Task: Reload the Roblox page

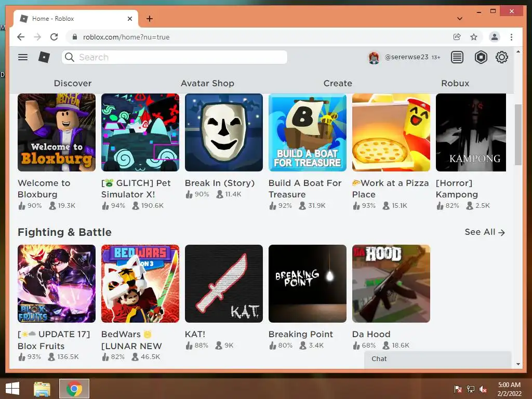Action: 54,37
